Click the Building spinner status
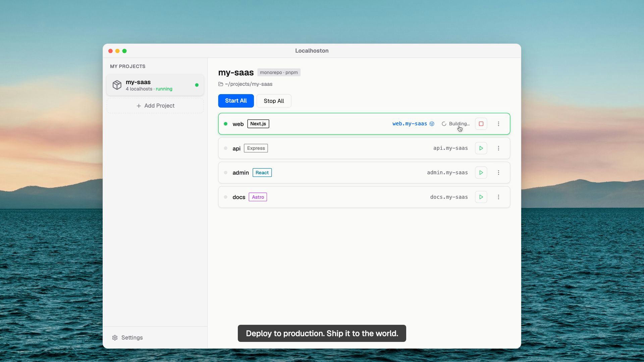644x362 pixels. click(x=455, y=124)
